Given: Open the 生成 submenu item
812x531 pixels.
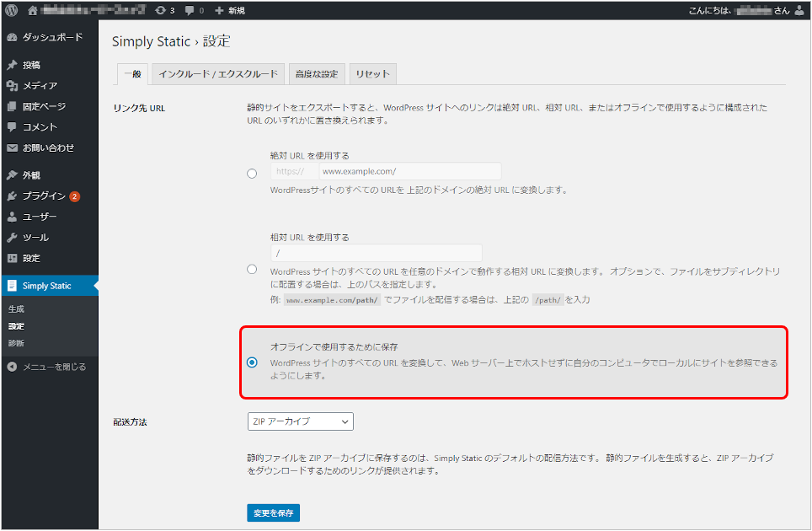Looking at the screenshot, I should [x=16, y=308].
